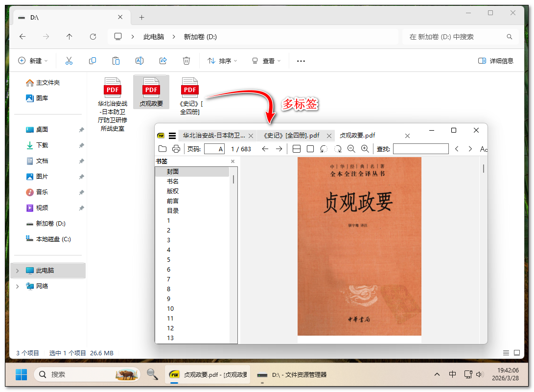Find previous match arrow in PDF toolbar
This screenshot has height=392, width=534.
pyautogui.click(x=457, y=149)
